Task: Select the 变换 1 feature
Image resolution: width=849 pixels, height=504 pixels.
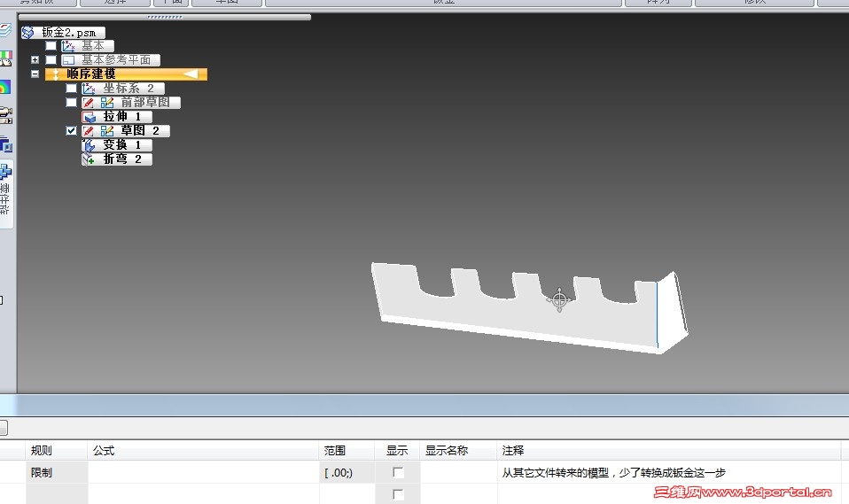Action: [117, 145]
